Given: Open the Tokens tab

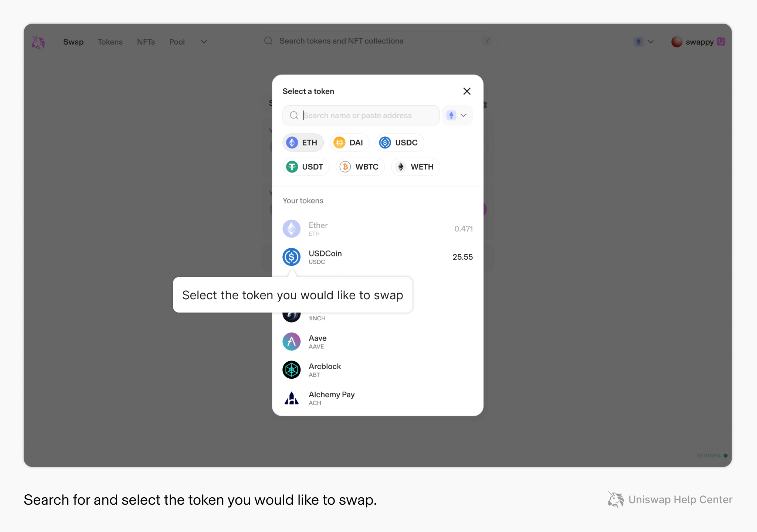Looking at the screenshot, I should 110,42.
